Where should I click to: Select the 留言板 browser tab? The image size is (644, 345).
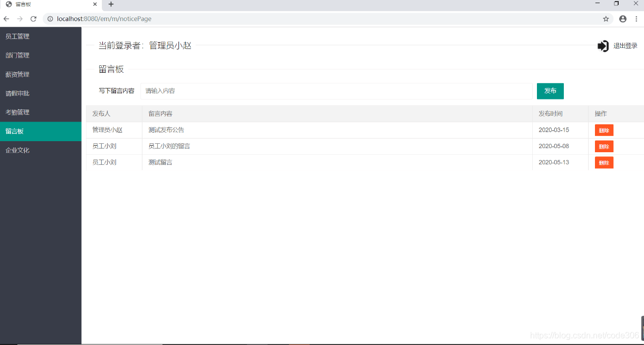coord(51,4)
